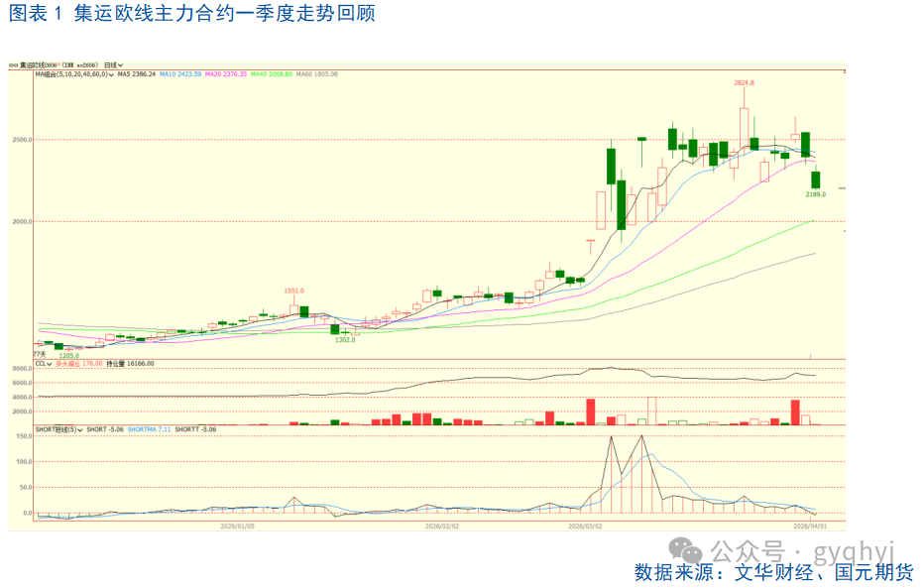
Task: Open the CCL indicator dropdown
Action: tap(44, 364)
